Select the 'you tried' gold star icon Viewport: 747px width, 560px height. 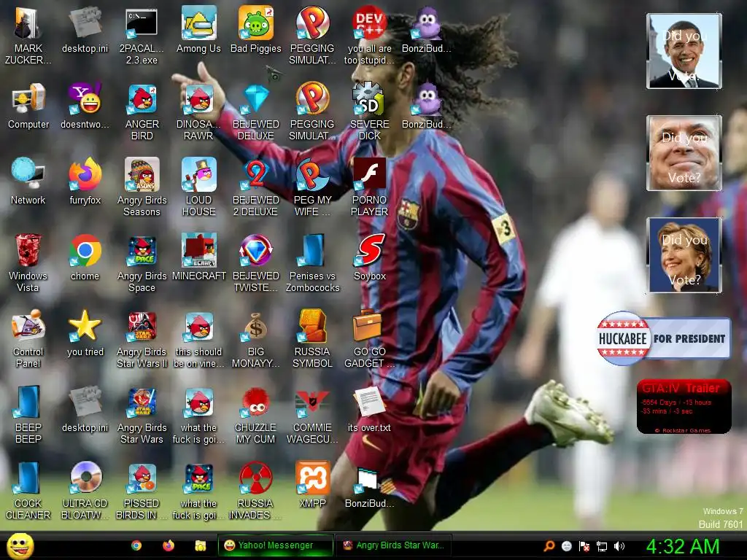85,332
